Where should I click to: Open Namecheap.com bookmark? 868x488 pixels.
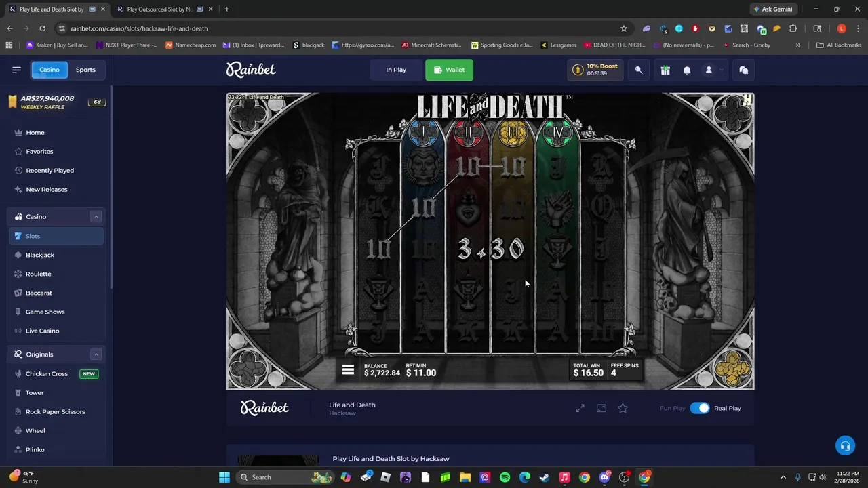[191, 45]
